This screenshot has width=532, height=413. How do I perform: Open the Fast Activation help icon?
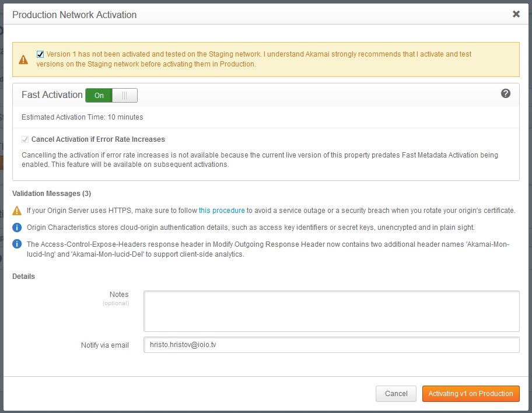(506, 93)
